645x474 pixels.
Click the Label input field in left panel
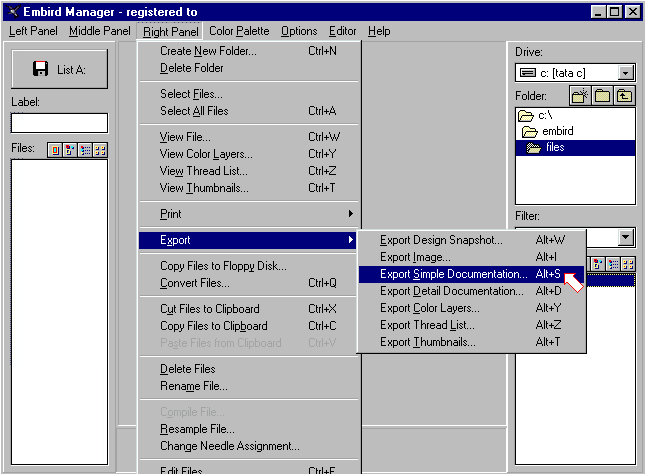click(60, 123)
